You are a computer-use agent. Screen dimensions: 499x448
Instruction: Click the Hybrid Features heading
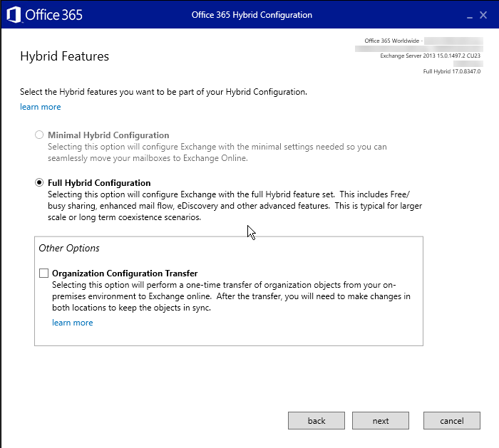(x=65, y=56)
